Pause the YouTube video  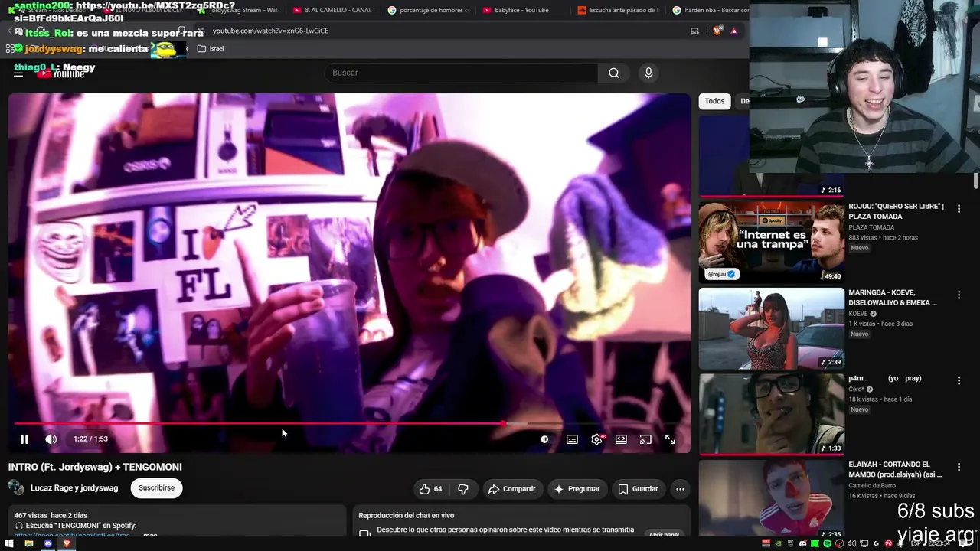click(x=24, y=439)
